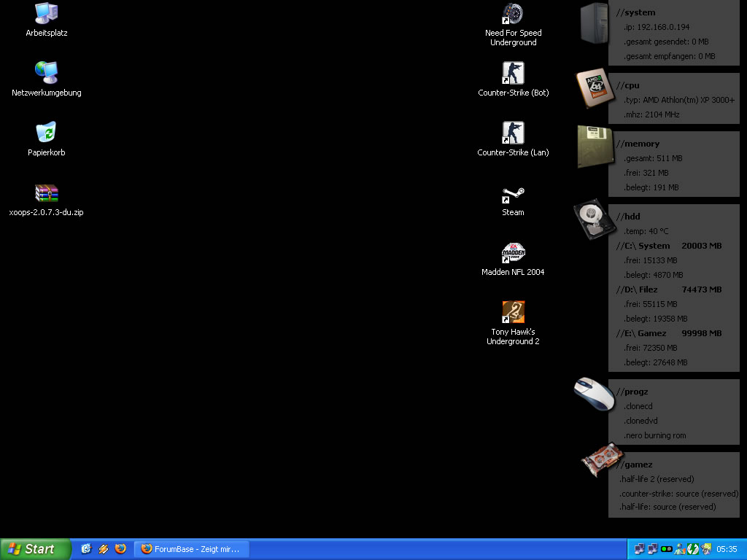Click the .frei: 321 MB memory line

(646, 173)
